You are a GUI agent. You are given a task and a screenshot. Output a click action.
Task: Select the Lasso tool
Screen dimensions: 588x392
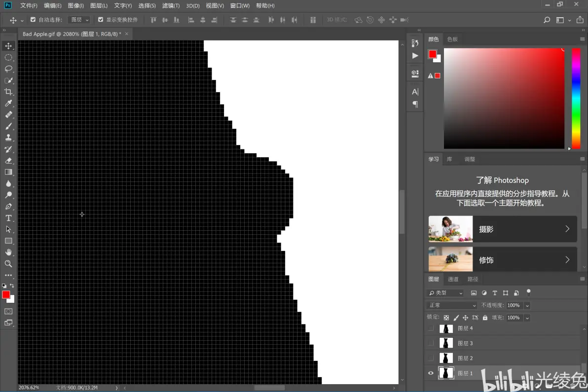click(x=8, y=69)
